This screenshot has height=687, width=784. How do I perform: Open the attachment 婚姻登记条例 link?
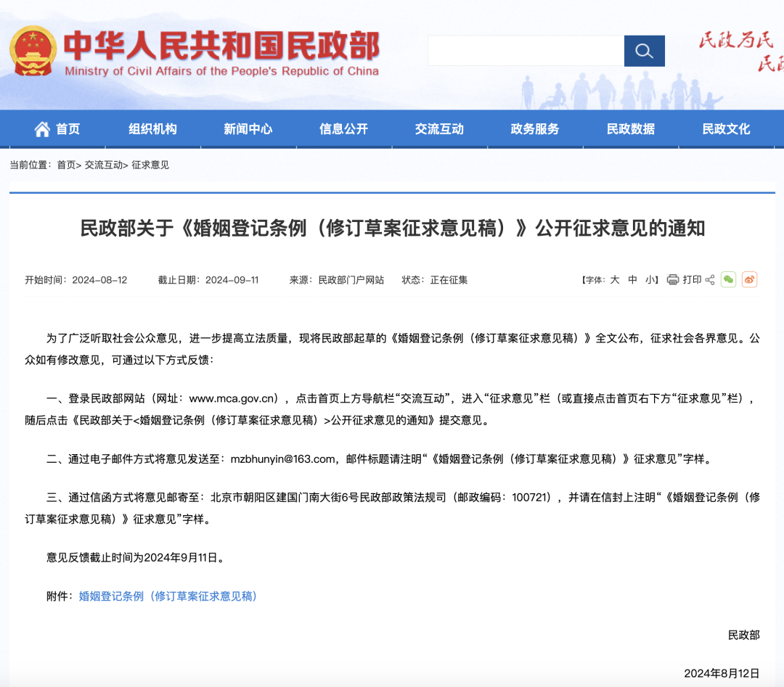[x=168, y=596]
